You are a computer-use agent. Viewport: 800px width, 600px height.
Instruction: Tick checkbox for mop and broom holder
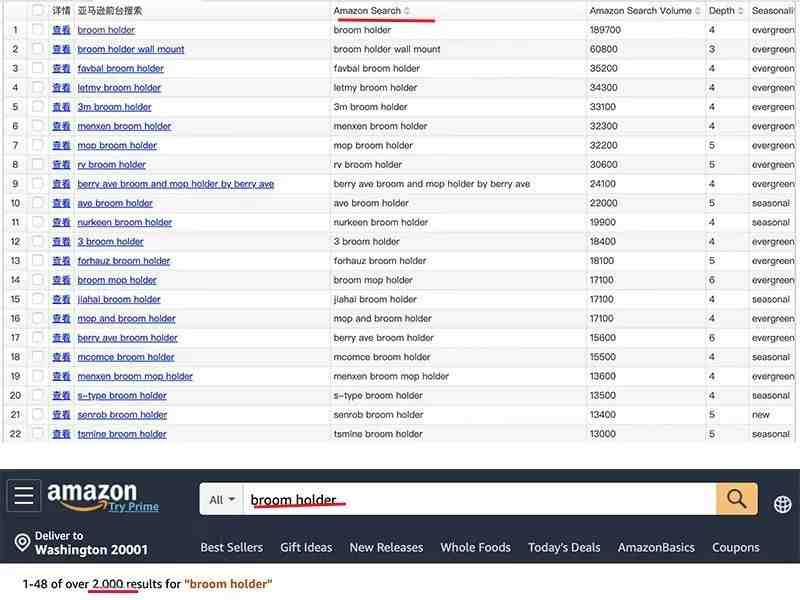pos(37,318)
